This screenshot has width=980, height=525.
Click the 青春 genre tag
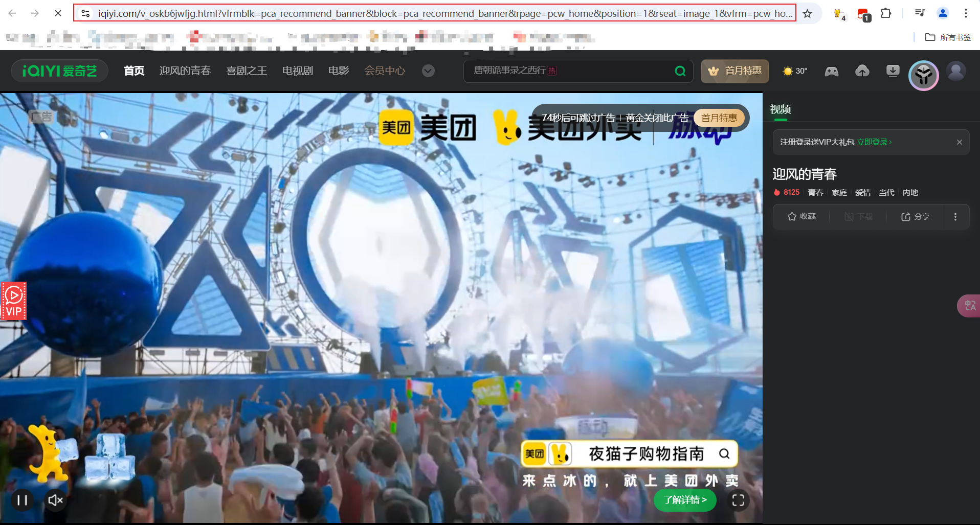(815, 193)
